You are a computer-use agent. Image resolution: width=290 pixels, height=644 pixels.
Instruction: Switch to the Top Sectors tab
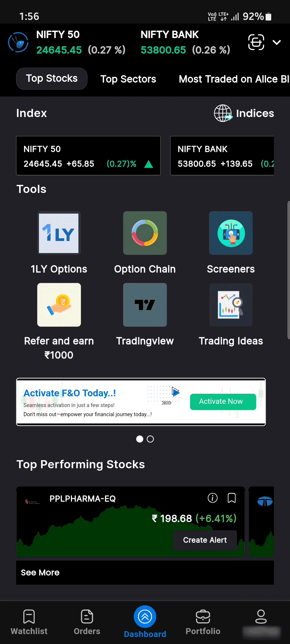click(128, 79)
